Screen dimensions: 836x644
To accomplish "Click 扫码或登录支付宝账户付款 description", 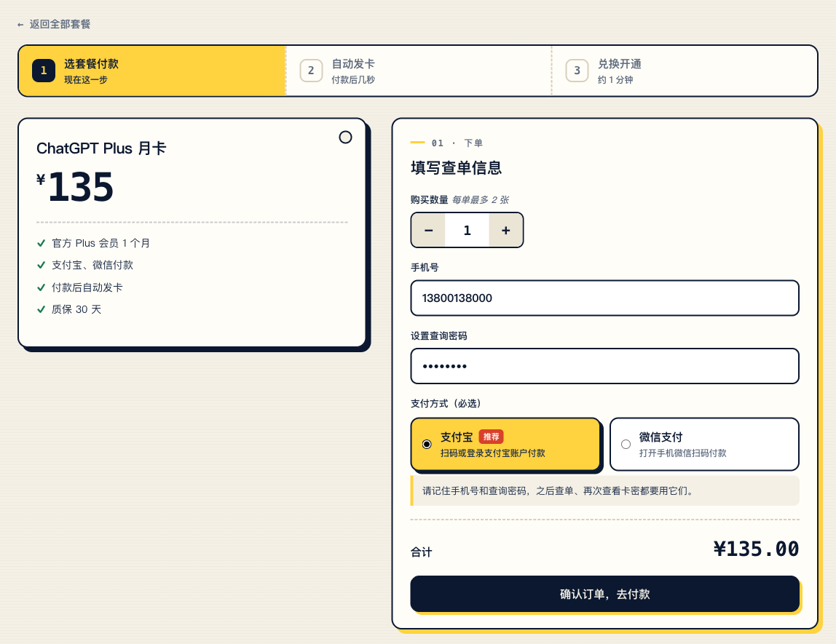I will click(492, 453).
